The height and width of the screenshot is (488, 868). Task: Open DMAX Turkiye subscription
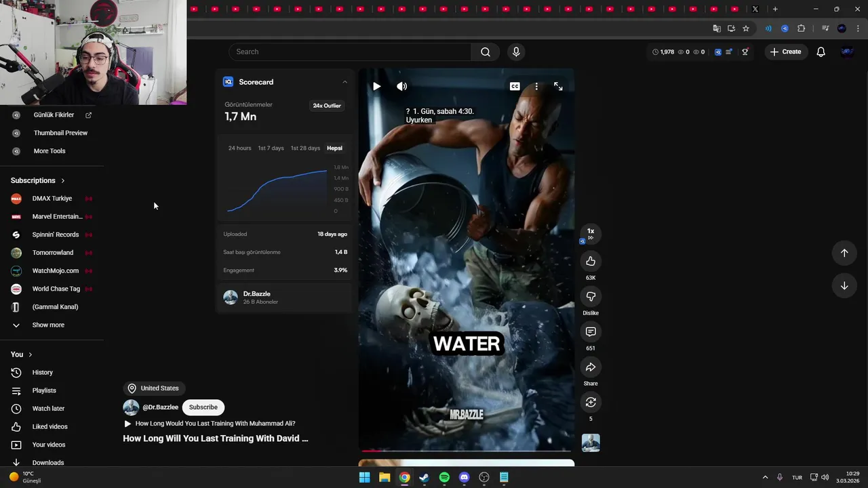click(x=52, y=199)
